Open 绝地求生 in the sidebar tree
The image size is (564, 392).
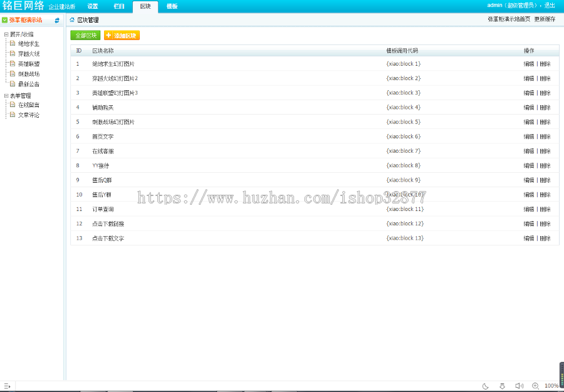(29, 44)
